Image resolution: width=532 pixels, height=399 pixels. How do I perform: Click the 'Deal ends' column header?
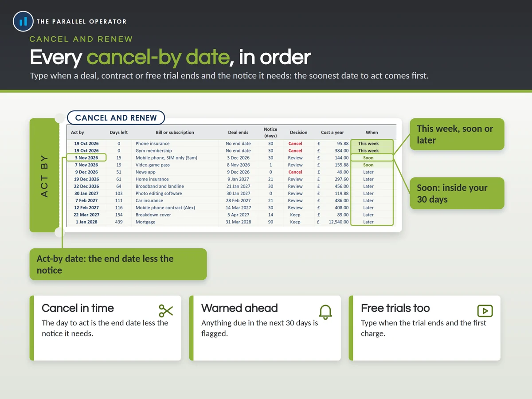pyautogui.click(x=238, y=133)
